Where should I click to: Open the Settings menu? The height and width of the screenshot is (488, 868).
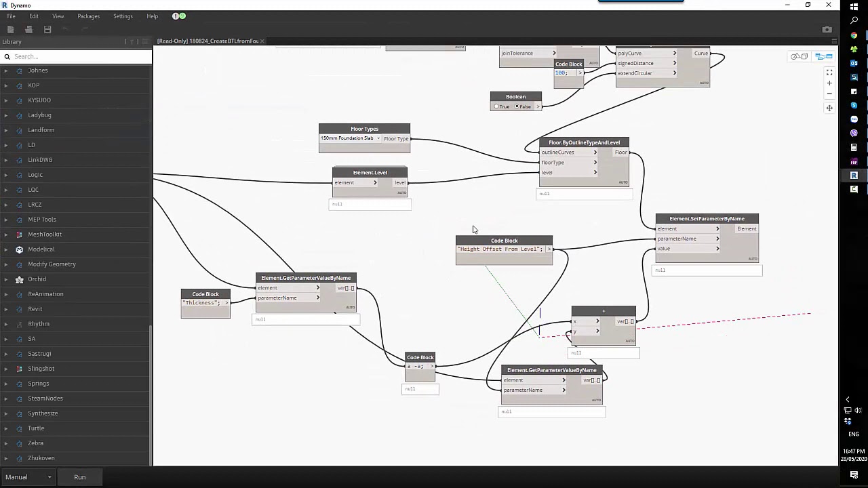click(x=123, y=16)
